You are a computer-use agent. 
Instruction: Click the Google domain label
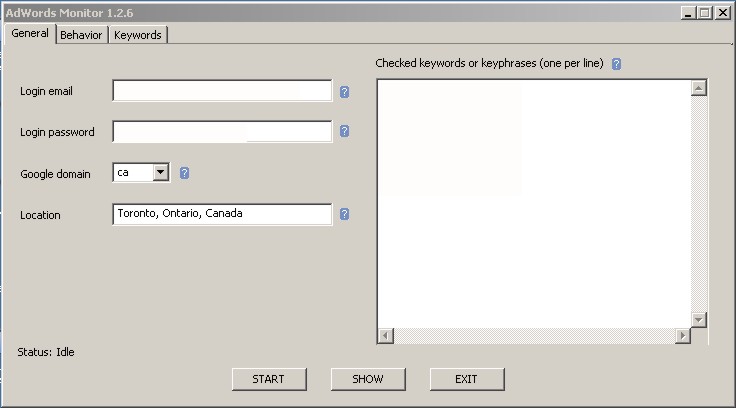click(55, 174)
